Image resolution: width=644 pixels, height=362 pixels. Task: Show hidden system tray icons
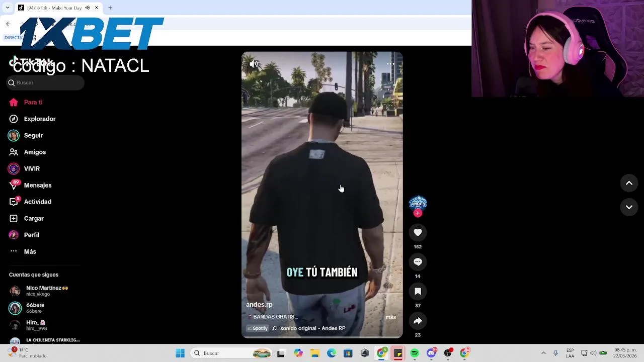tap(543, 353)
